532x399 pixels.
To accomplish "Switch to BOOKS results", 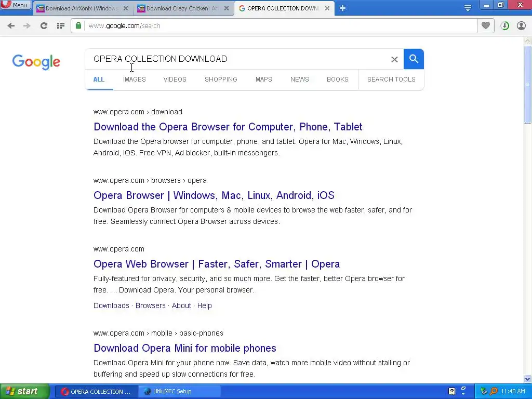I will pos(338,79).
